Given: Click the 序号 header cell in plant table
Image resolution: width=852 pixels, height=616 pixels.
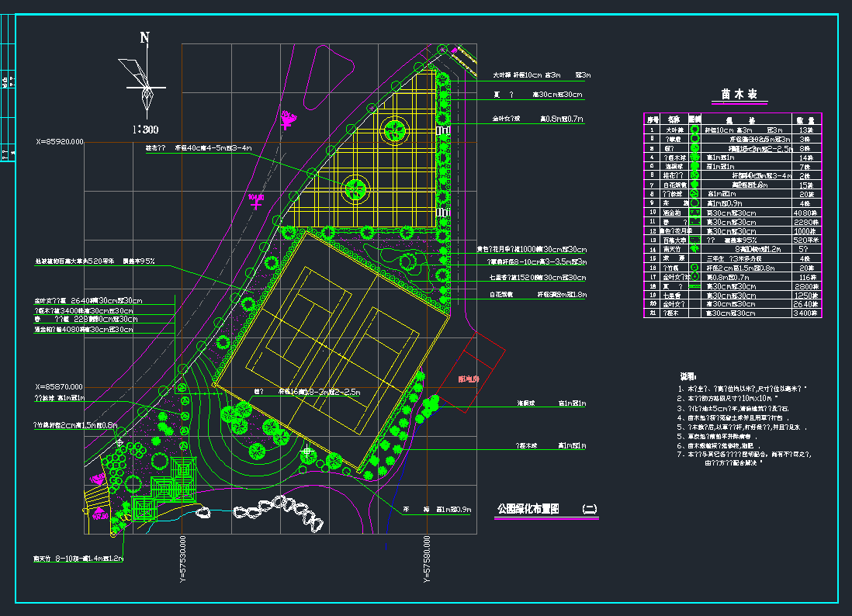Looking at the screenshot, I should click(x=653, y=120).
